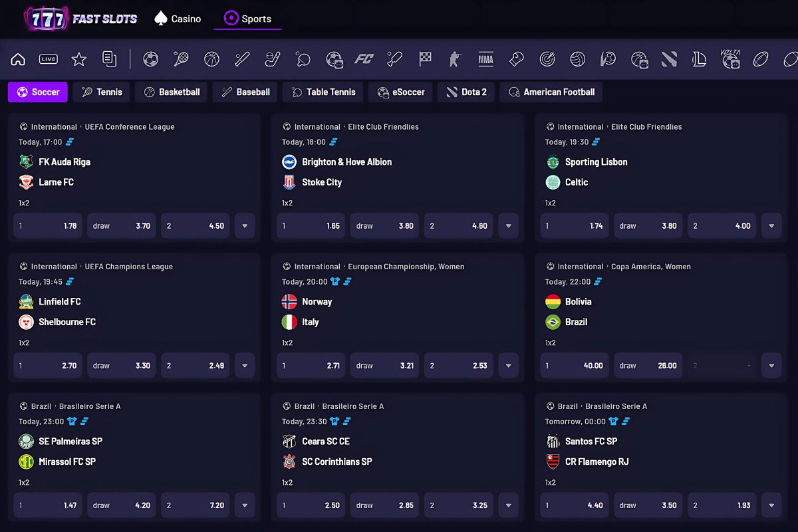Bet on SC Corinthians win at 3.25
Screen dimensions: 798x532
click(x=458, y=505)
